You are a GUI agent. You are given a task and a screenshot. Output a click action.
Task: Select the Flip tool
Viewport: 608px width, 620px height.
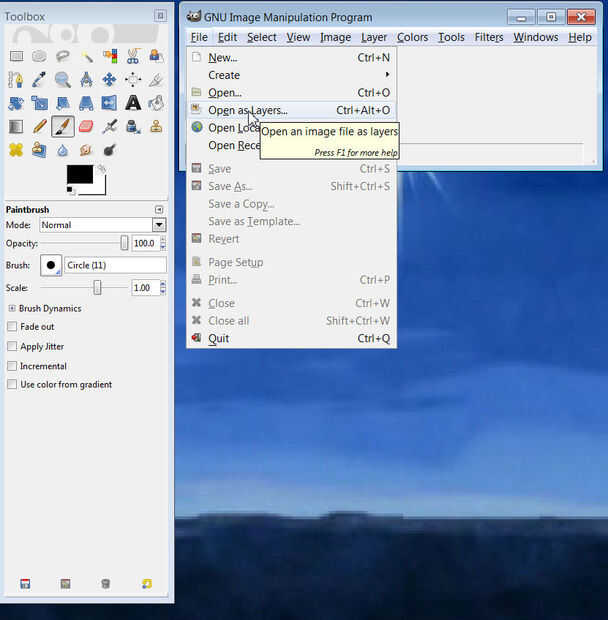pos(110,104)
